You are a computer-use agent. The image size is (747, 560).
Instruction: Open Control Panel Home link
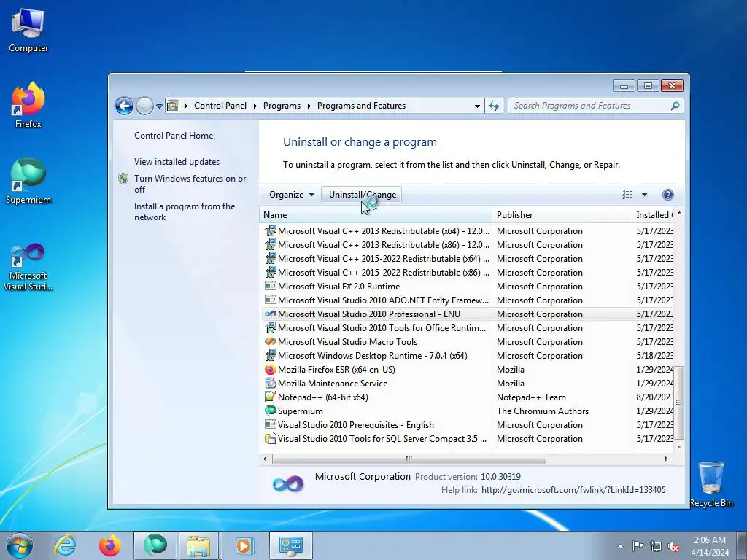click(x=174, y=135)
